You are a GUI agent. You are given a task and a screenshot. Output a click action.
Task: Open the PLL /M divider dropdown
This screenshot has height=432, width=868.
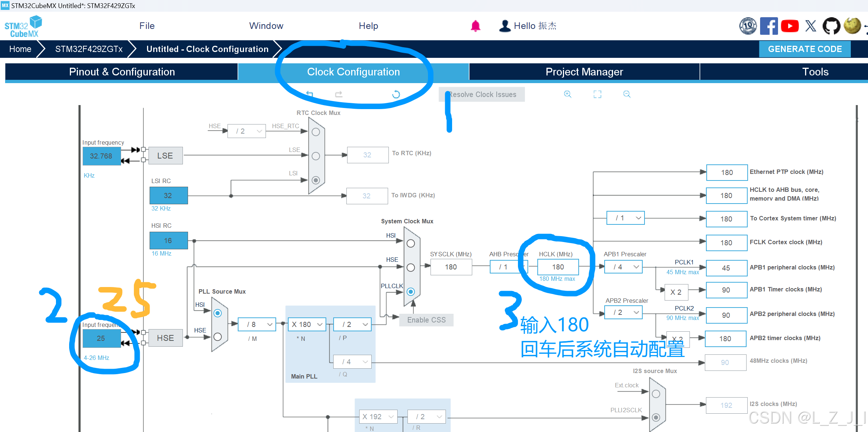(257, 324)
